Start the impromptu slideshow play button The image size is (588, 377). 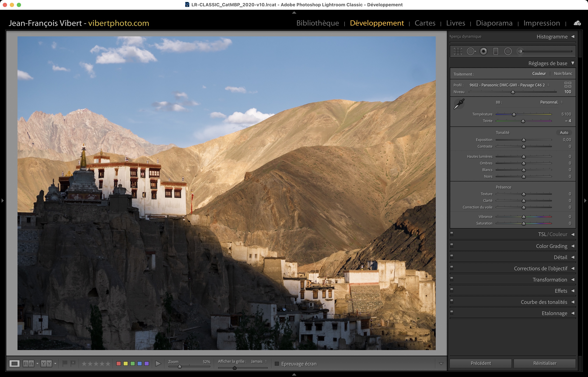click(158, 364)
